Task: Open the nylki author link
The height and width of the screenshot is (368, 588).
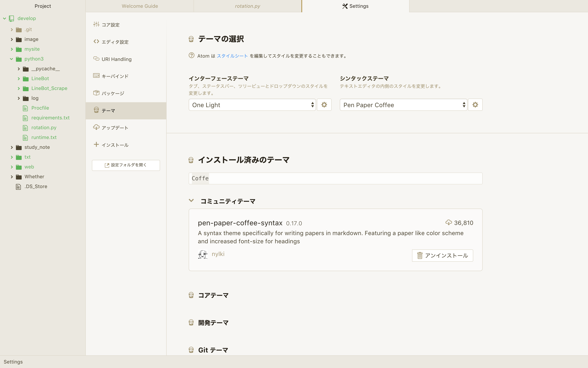Action: click(x=218, y=254)
